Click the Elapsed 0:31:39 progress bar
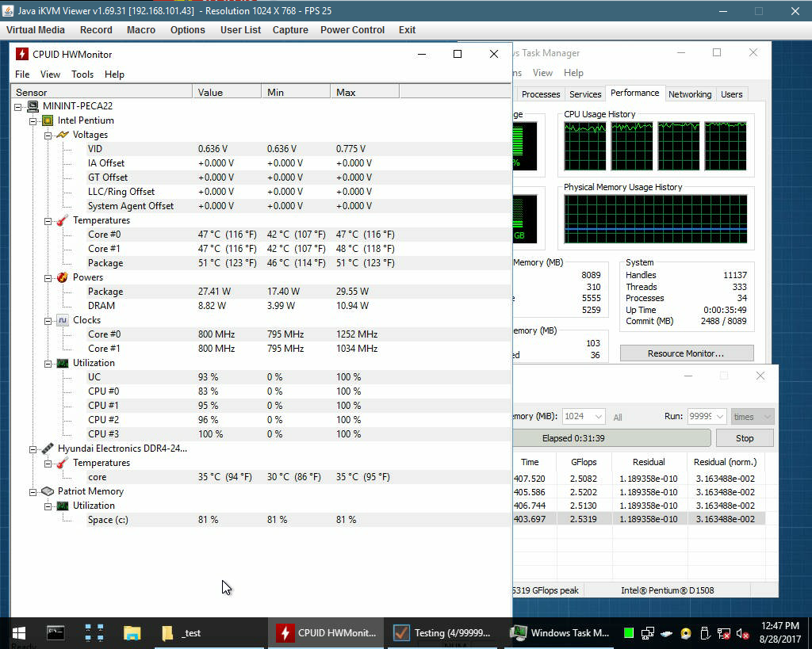Viewport: 812px width, 649px height. 611,438
